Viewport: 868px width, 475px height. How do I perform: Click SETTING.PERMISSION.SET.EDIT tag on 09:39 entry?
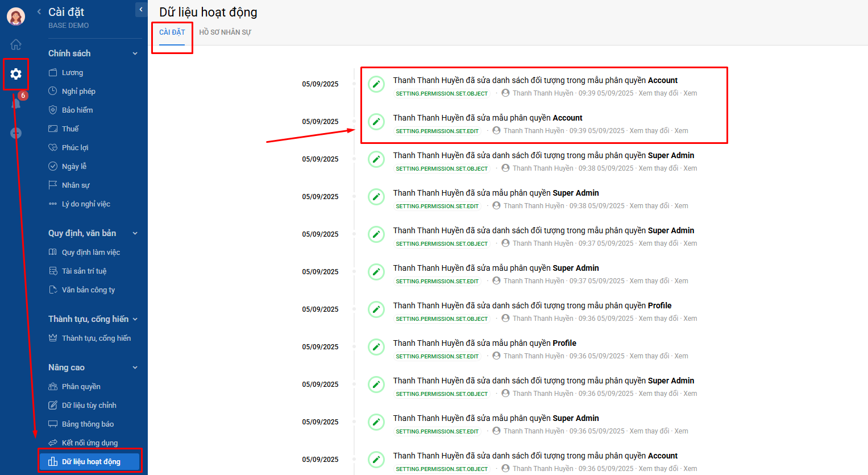click(437, 131)
